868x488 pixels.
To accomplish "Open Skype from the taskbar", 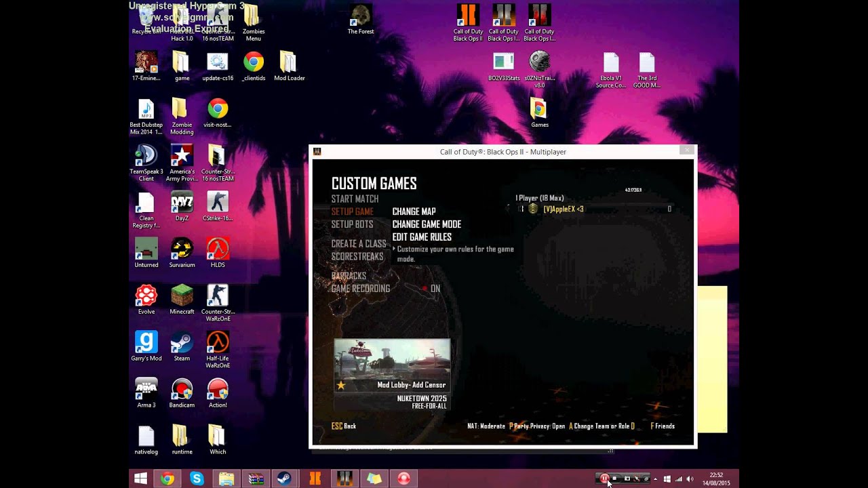I will coord(197,479).
